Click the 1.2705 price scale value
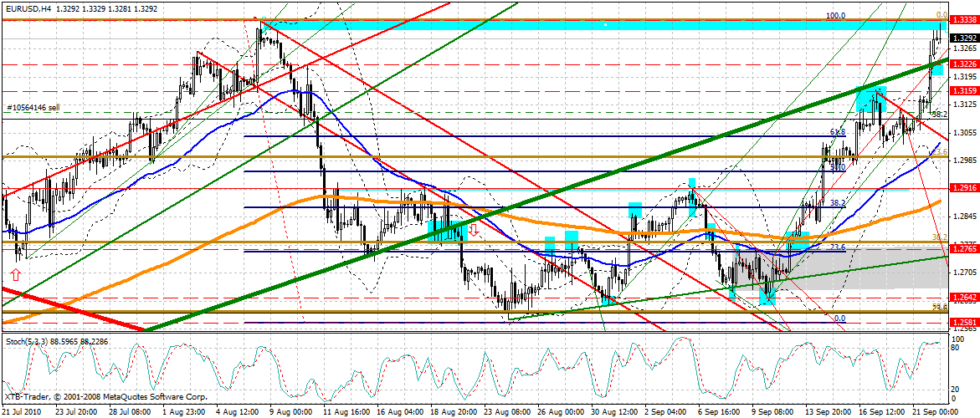Viewport: 980px width, 418px height. click(963, 272)
